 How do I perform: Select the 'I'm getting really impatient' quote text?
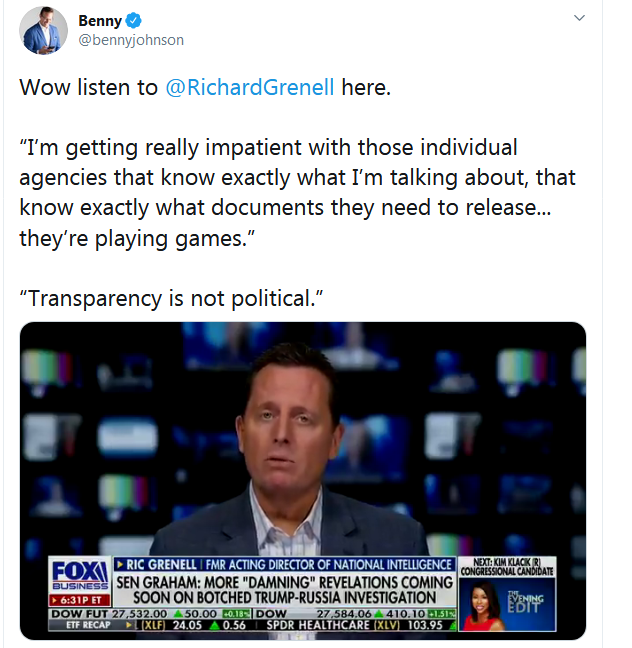tap(297, 193)
